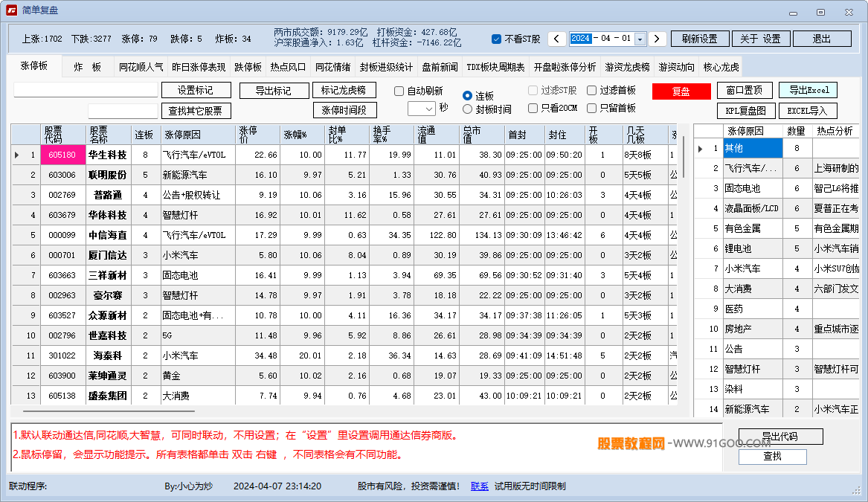Open the 游资龙虎榜 tab
868x502 pixels.
627,67
